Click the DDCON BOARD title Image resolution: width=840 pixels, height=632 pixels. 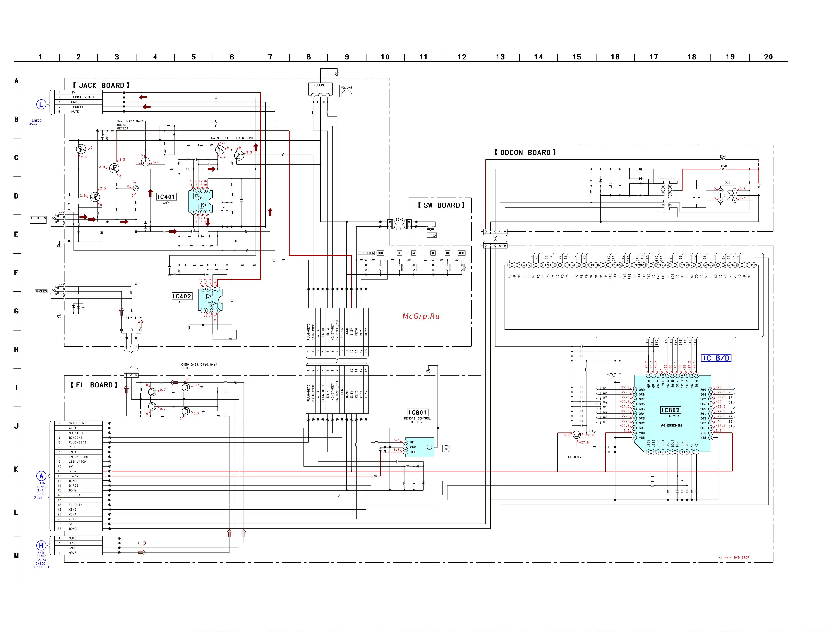[525, 152]
